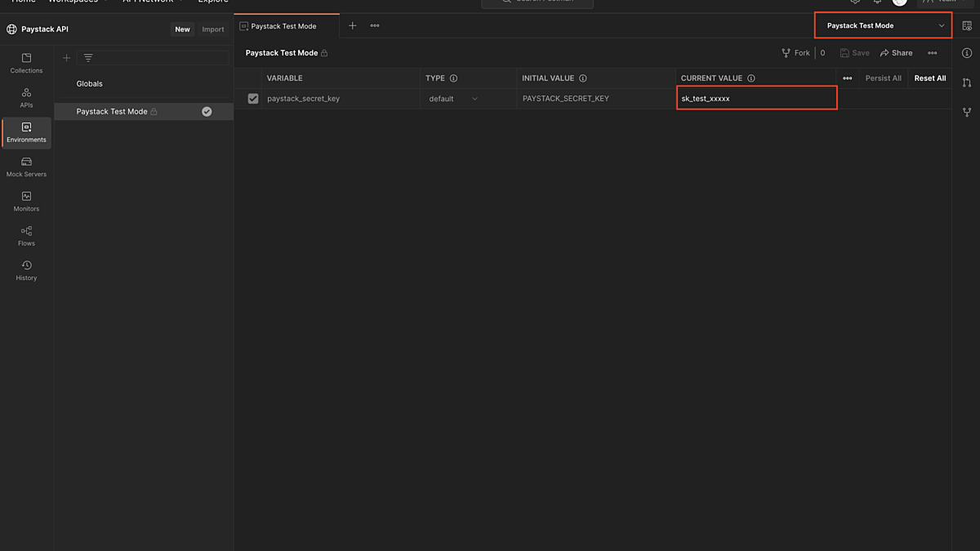Screen dimensions: 980x551
Task: Click the VARIABLE column header
Action: (285, 78)
